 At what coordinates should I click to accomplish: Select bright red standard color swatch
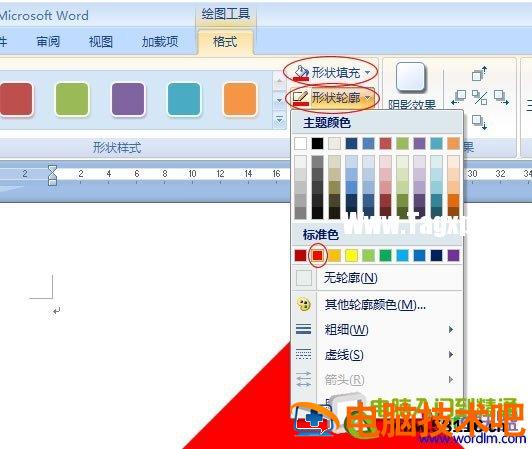coord(318,255)
